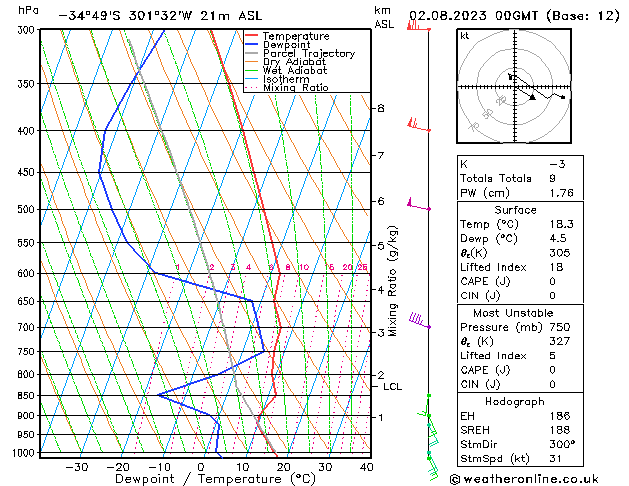
Task: Click the Dry Adiabat legend entry
Action: point(285,62)
